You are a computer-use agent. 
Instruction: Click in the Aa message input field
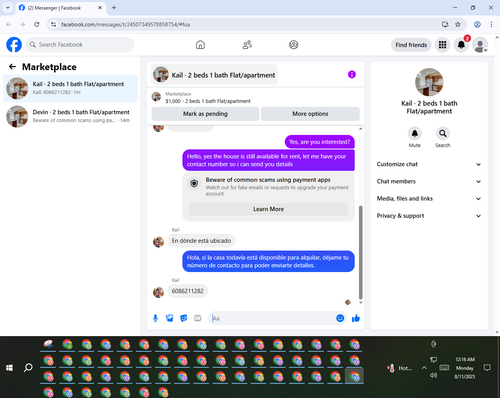[272, 318]
